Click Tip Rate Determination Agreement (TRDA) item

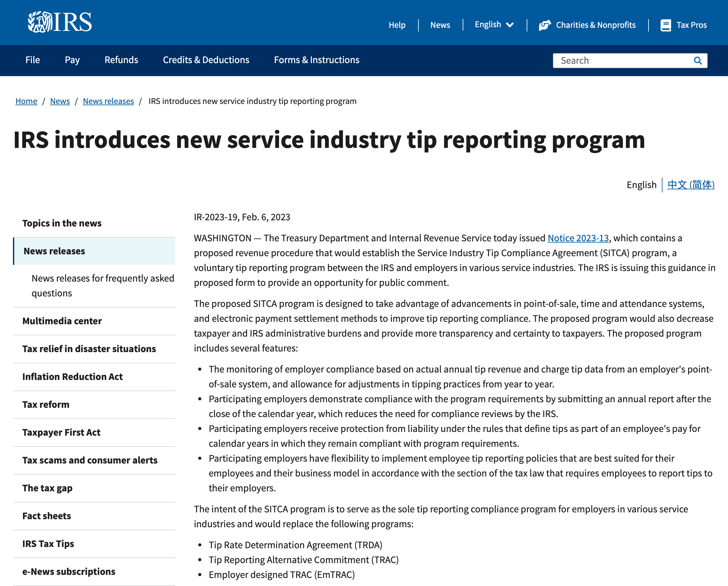tap(295, 545)
